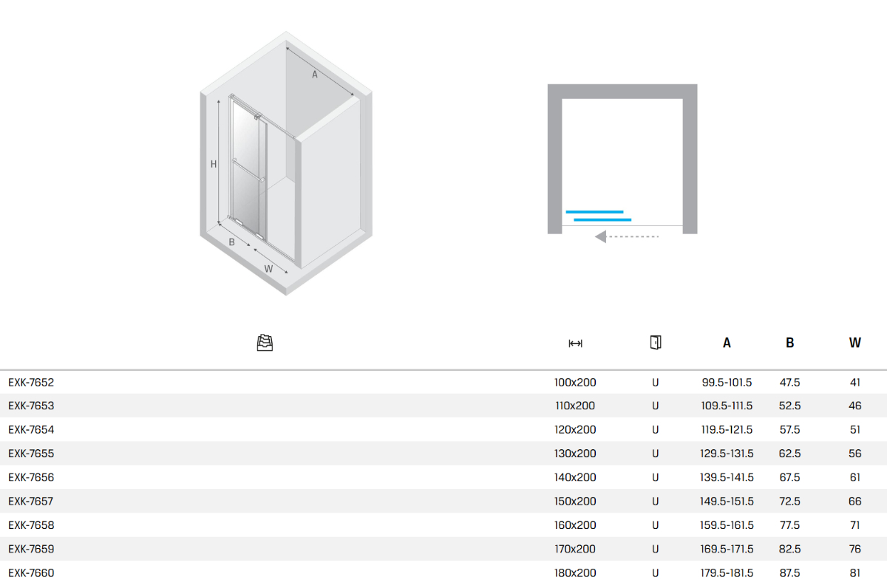887x588 pixels.
Task: Click the A value 139.5-141.5
Action: tap(727, 477)
